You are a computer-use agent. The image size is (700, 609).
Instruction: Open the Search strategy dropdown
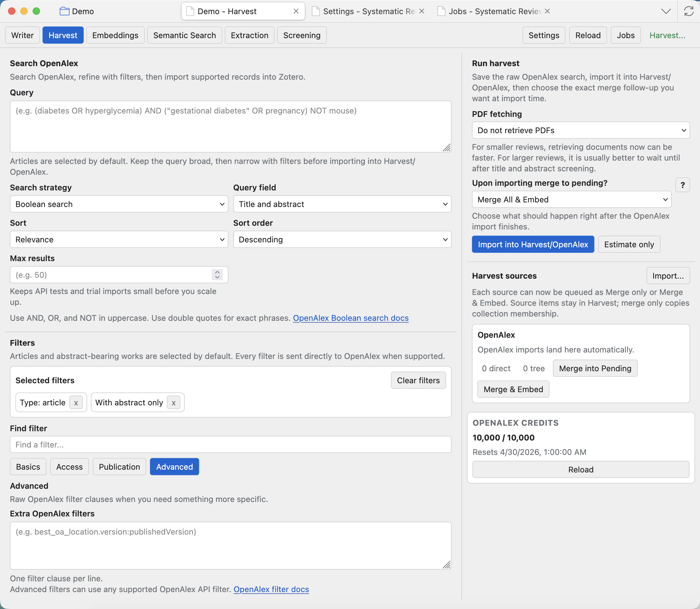[x=119, y=204]
